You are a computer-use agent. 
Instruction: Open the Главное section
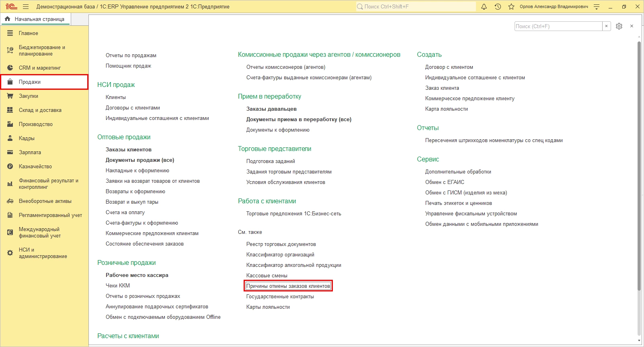click(44, 33)
